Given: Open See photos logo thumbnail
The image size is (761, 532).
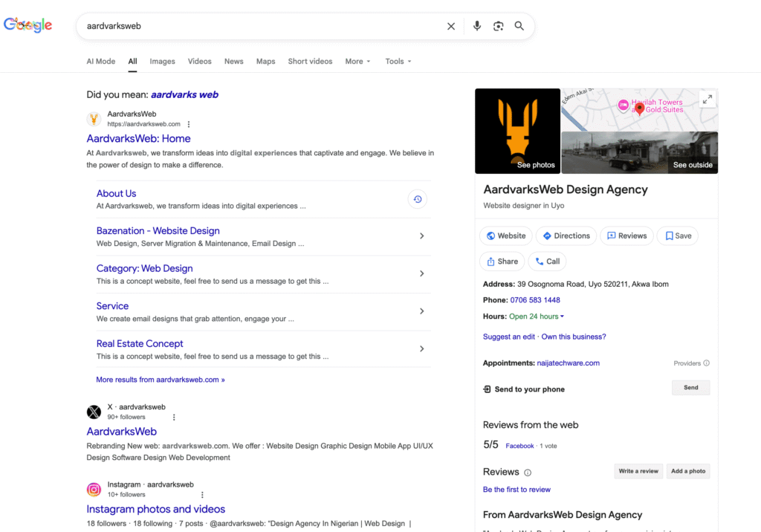Looking at the screenshot, I should (x=517, y=131).
